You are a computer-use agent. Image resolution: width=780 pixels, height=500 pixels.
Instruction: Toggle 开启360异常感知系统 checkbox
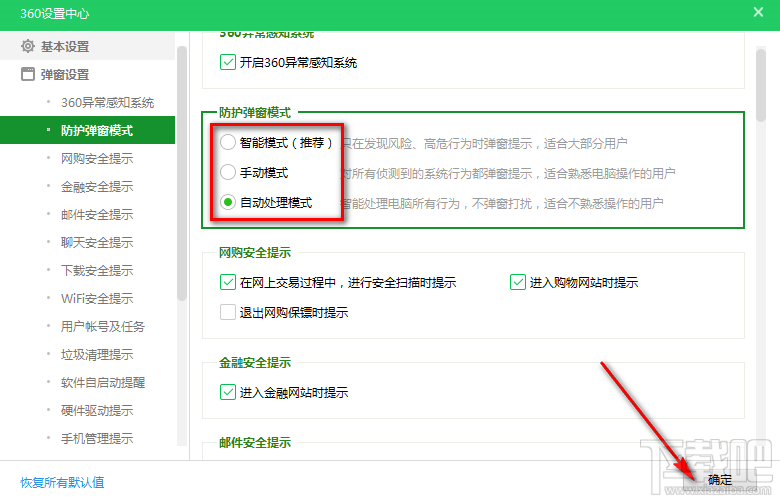coord(228,62)
